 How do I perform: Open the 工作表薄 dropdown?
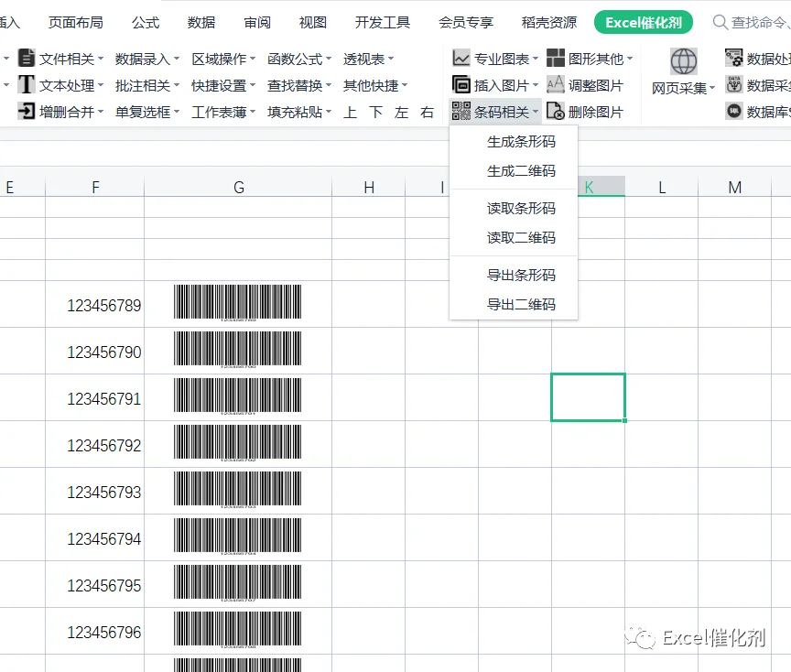coord(223,112)
